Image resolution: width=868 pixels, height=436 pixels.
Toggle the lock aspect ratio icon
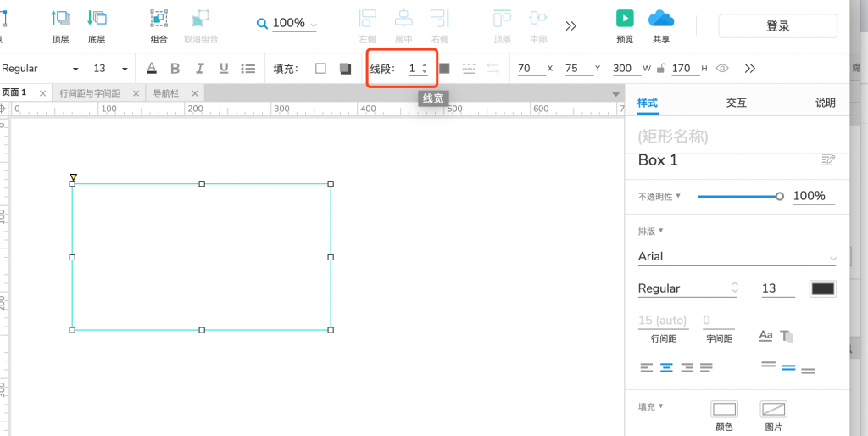pyautogui.click(x=660, y=69)
